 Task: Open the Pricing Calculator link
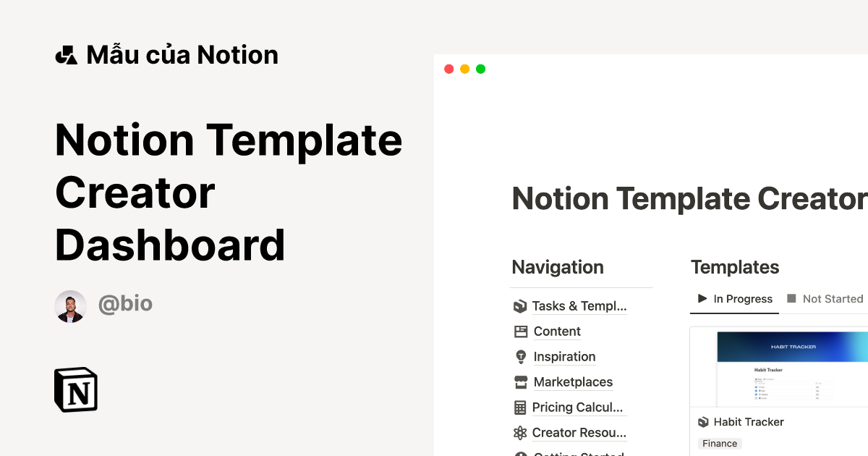pos(577,408)
